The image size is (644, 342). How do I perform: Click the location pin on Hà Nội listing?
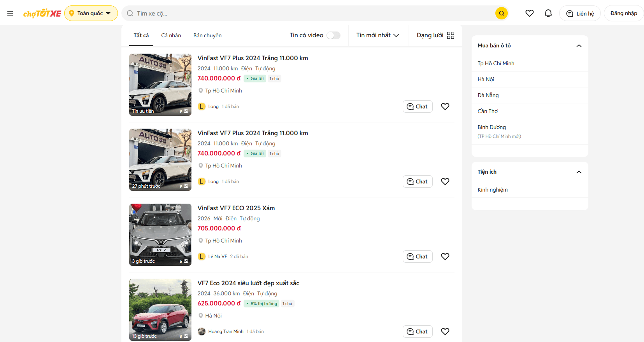[x=201, y=316]
